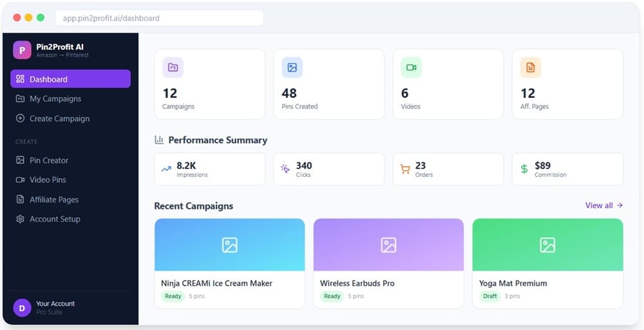The height and width of the screenshot is (330, 644).
Task: Click the CREATE section label in sidebar
Action: (26, 142)
